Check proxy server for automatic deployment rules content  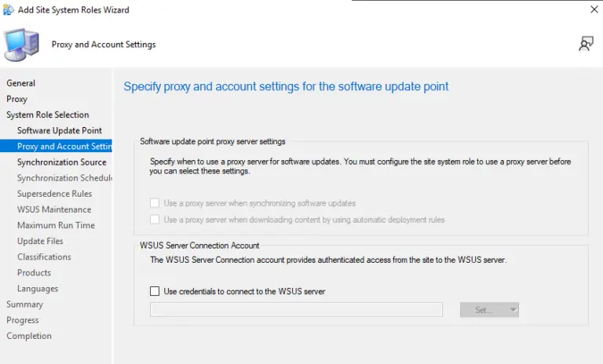pyautogui.click(x=155, y=220)
